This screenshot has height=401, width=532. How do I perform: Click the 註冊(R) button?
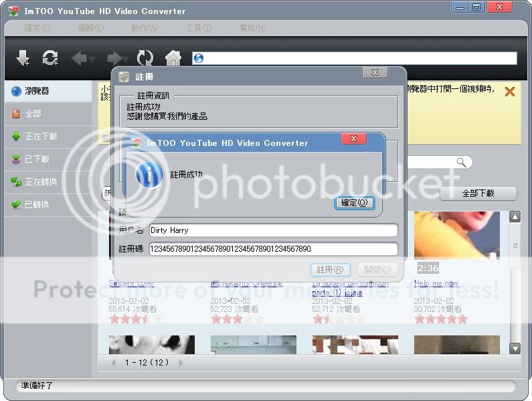point(330,270)
